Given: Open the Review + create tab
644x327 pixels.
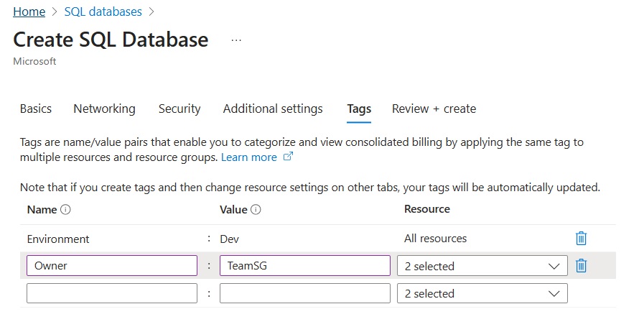Looking at the screenshot, I should coord(434,109).
